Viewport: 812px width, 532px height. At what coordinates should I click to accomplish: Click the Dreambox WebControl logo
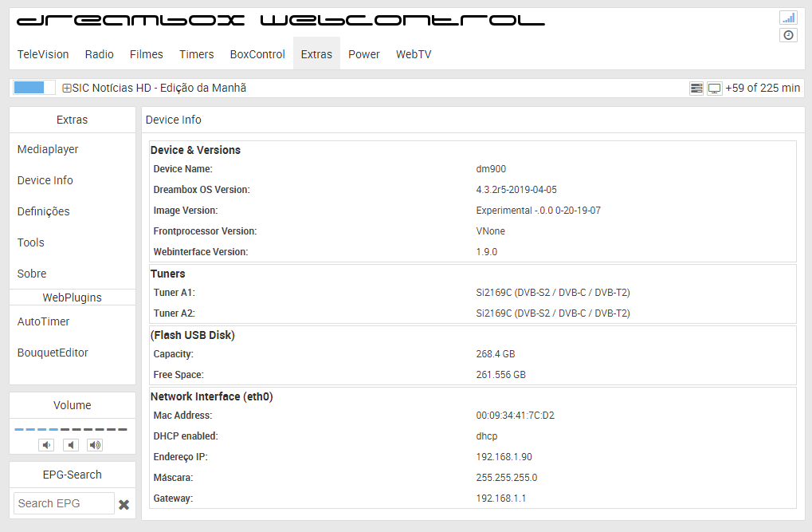click(x=280, y=21)
